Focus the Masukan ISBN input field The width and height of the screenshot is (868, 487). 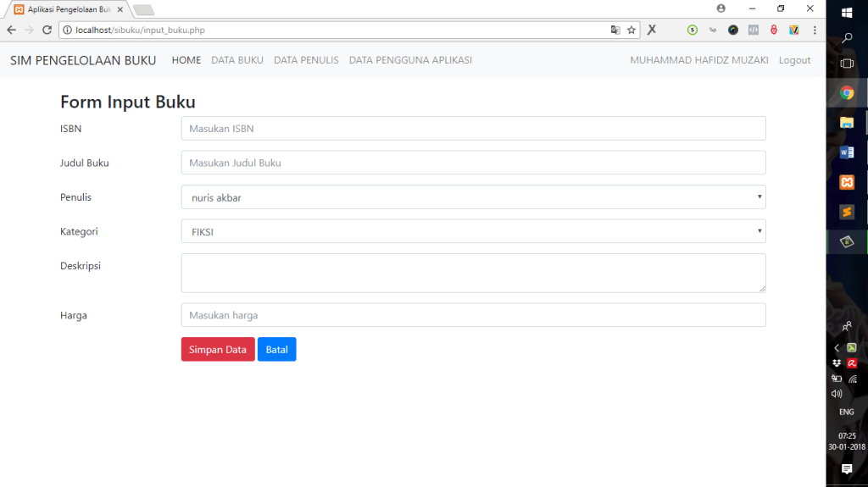click(x=473, y=129)
